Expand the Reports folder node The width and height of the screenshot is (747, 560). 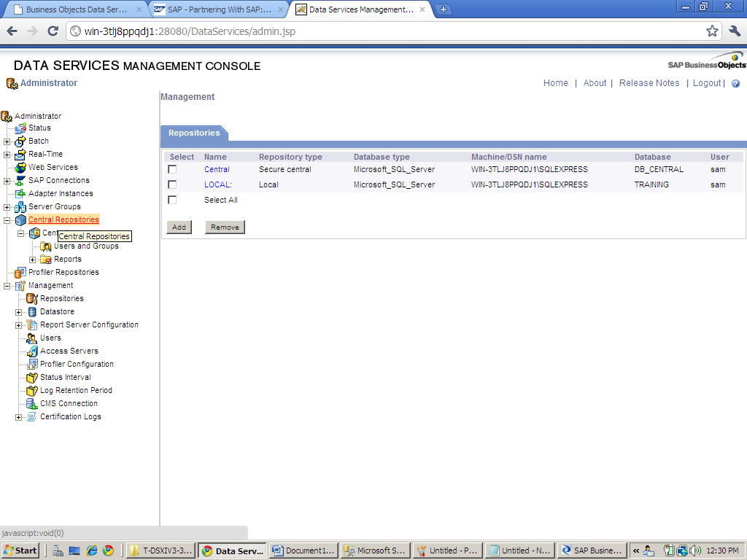pos(32,260)
